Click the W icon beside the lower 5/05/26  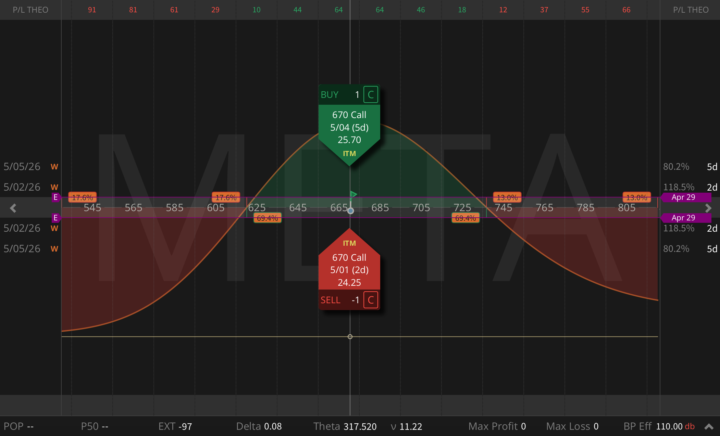[x=54, y=249]
